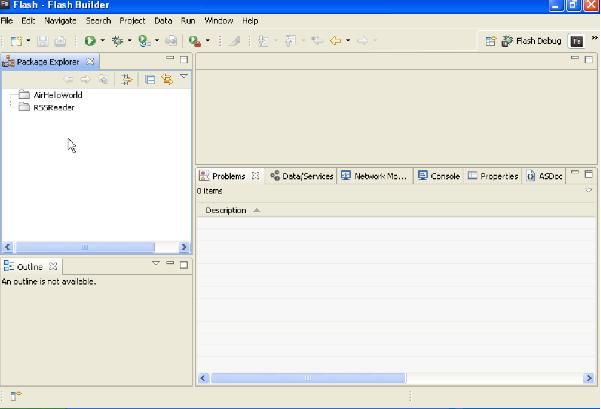Maximize the Outline view
Image resolution: width=601 pixels, height=409 pixels.
tap(184, 265)
